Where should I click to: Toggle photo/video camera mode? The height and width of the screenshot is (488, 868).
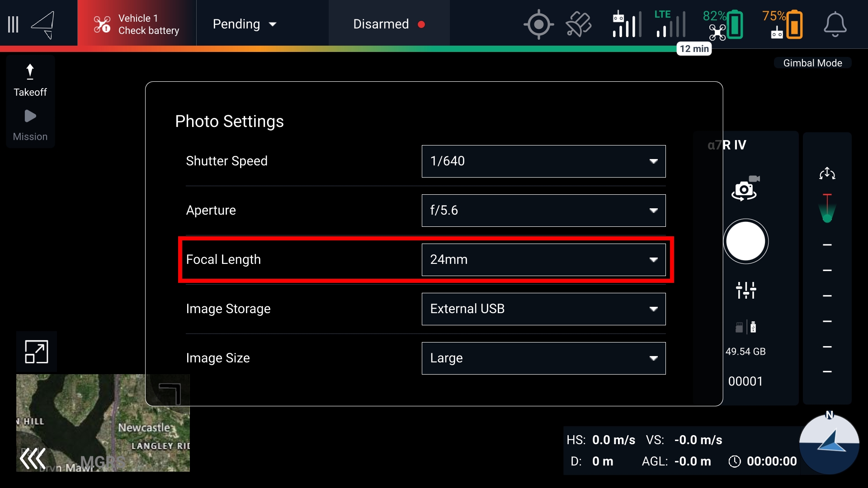[745, 188]
